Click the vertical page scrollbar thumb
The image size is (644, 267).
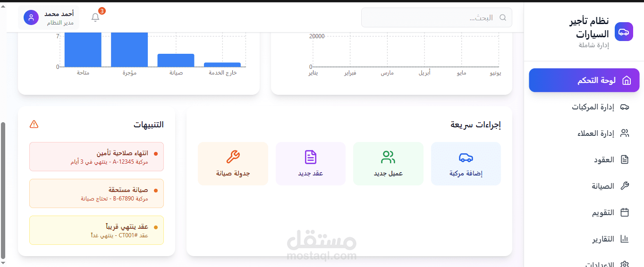[3, 190]
